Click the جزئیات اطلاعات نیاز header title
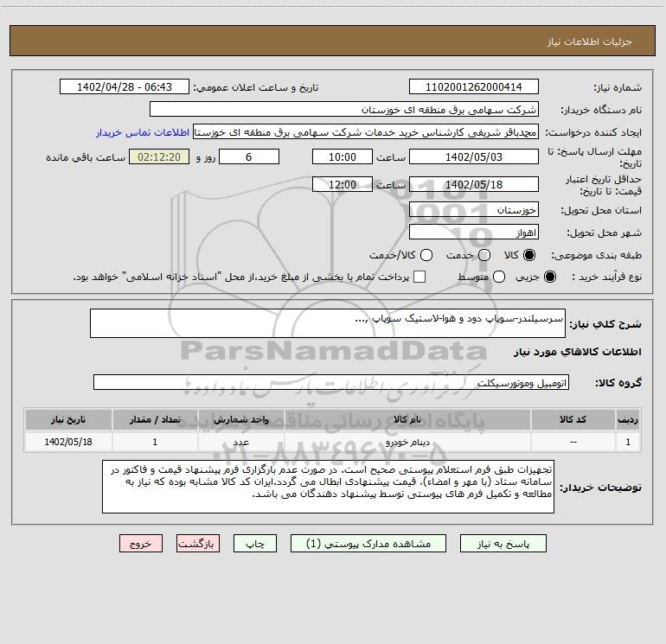 pos(590,41)
